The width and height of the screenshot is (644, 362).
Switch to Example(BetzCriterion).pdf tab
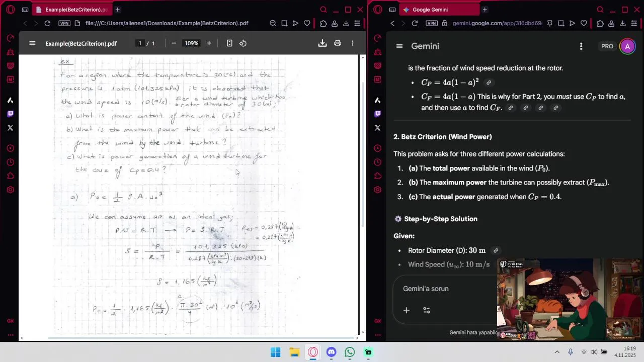(x=72, y=10)
